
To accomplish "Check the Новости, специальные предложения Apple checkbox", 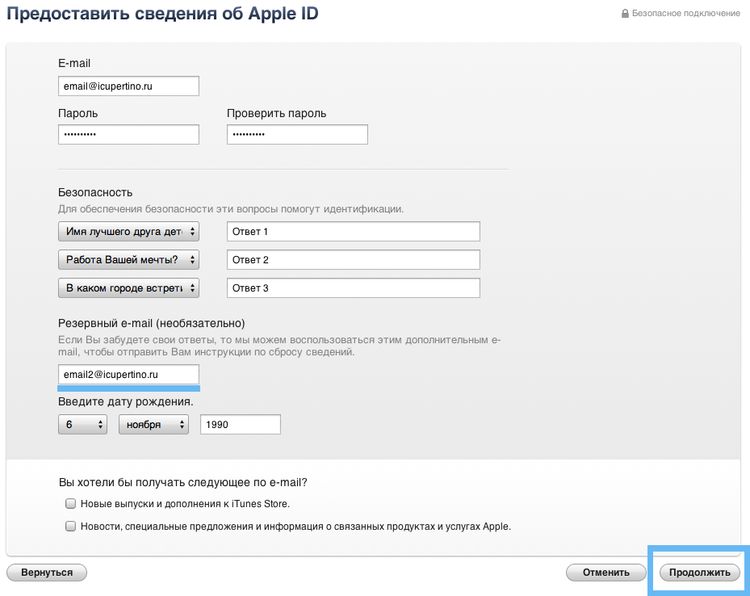I will click(x=70, y=526).
